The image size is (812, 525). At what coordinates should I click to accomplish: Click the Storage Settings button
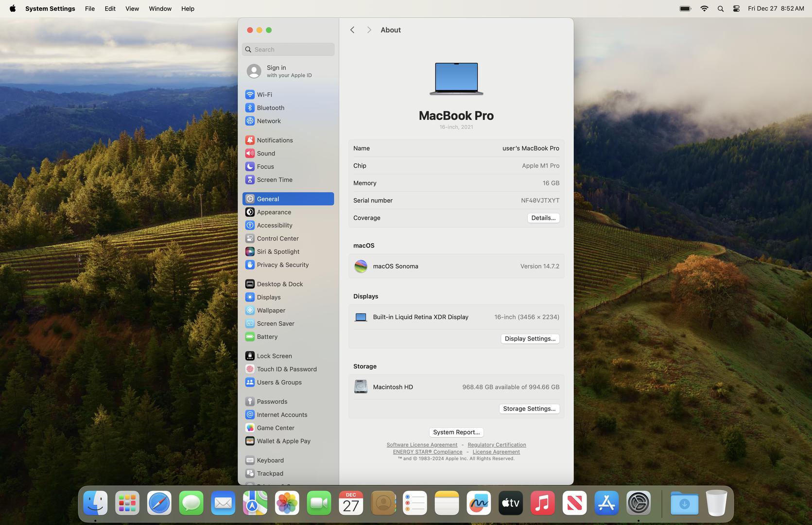[529, 409]
